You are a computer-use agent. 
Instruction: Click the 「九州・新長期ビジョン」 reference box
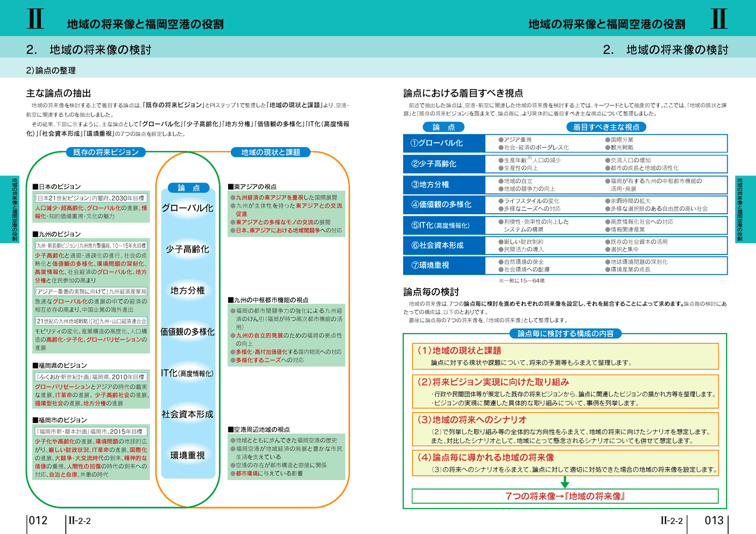click(x=91, y=245)
